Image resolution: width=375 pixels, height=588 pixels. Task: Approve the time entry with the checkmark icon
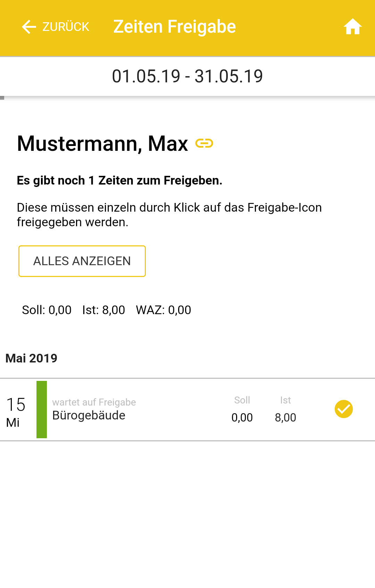(x=344, y=409)
